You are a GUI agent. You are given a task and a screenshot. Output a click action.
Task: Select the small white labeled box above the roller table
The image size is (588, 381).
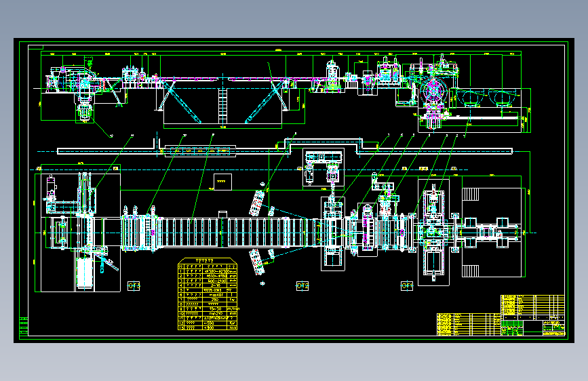click(222, 182)
